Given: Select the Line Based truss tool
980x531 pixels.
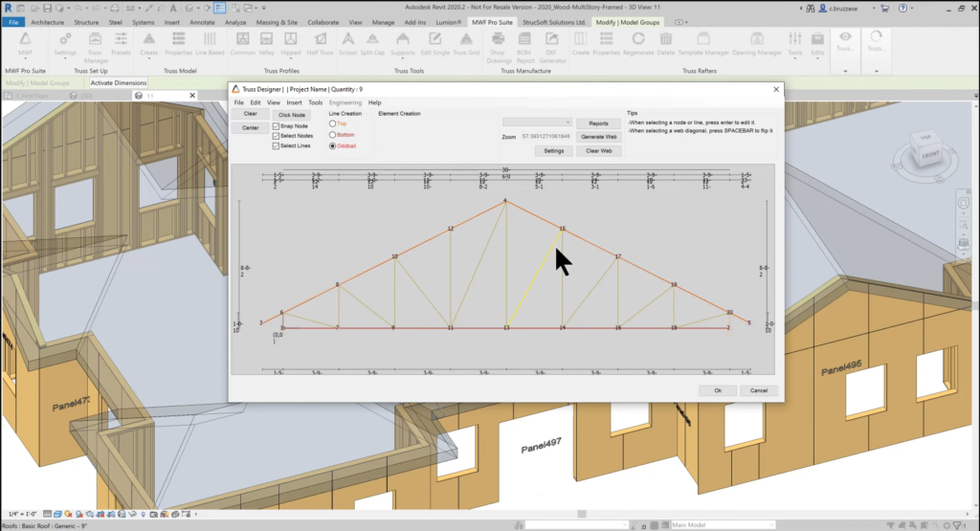Looking at the screenshot, I should coord(210,44).
